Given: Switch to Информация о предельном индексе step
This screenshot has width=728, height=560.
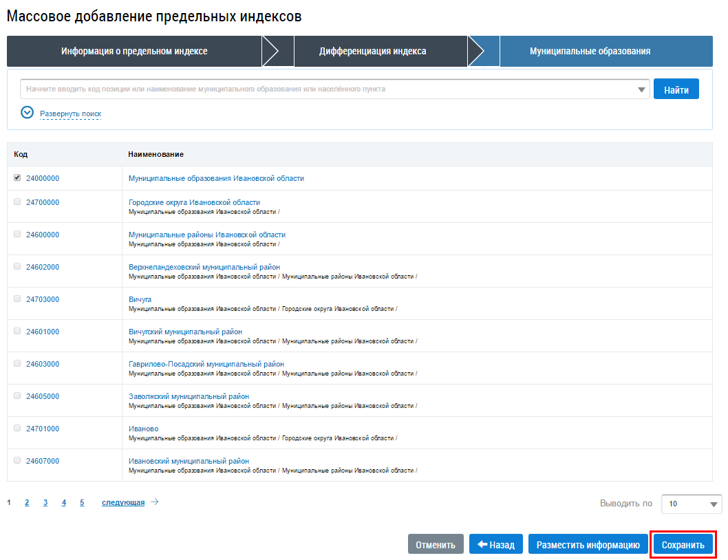Looking at the screenshot, I should coord(134,51).
